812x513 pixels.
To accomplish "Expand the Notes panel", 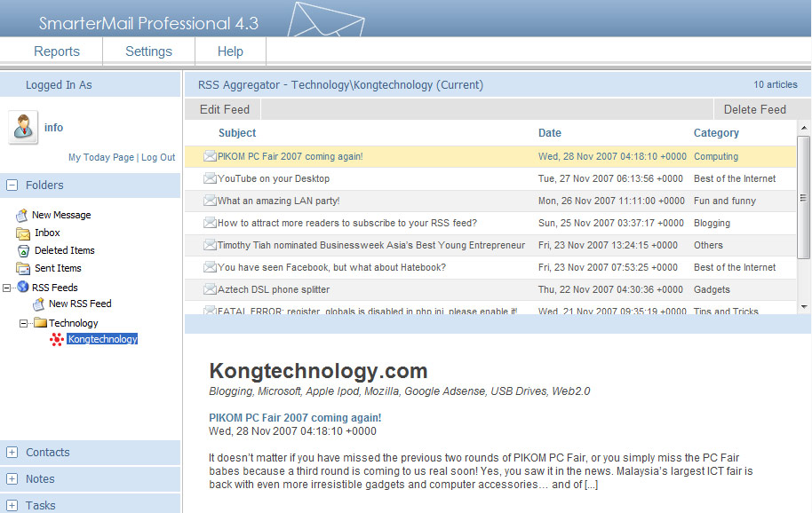I will pos(12,479).
